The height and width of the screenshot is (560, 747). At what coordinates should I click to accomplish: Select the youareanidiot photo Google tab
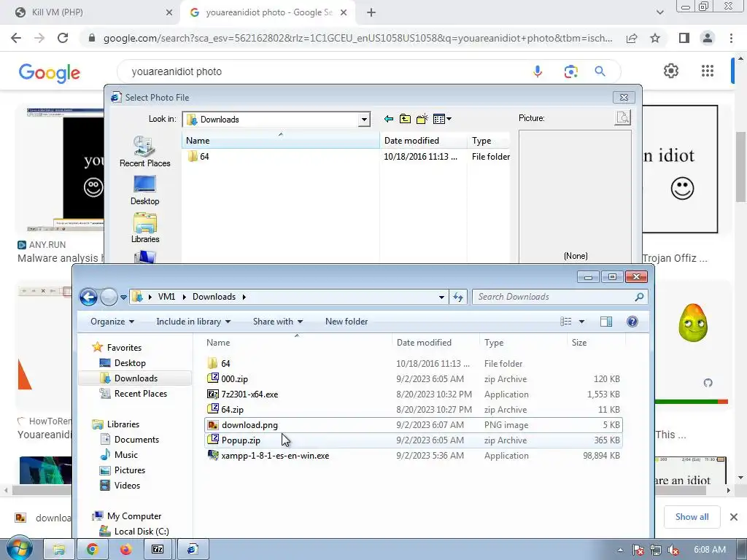(268, 12)
